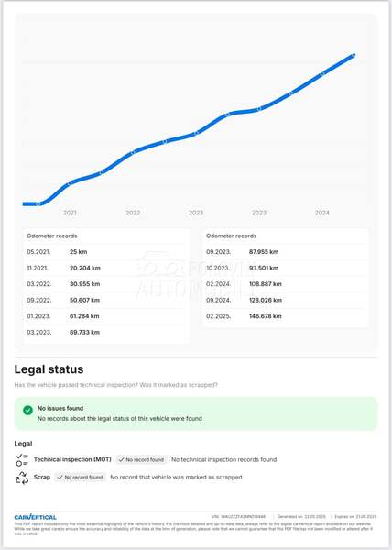Click the checkmark in MOT No record found badge
Screen dimensions: 392x550
(122, 459)
